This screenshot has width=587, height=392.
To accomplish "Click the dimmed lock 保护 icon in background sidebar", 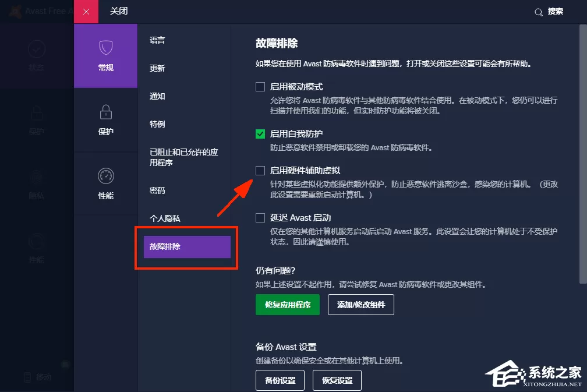I will 36,112.
